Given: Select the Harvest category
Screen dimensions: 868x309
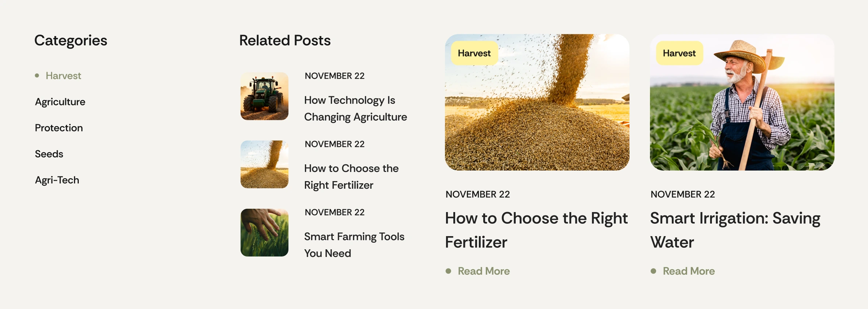Looking at the screenshot, I should pos(63,76).
